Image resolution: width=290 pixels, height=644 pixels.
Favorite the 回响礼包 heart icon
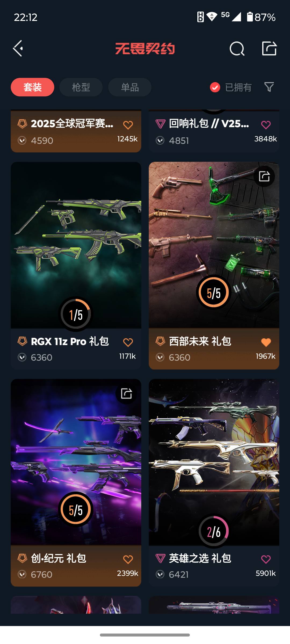[266, 125]
